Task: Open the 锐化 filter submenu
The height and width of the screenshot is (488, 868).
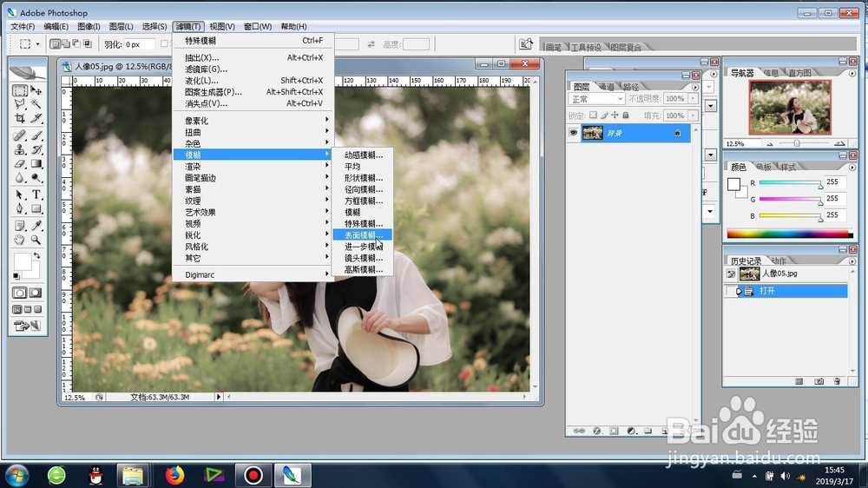Action: pyautogui.click(x=253, y=234)
